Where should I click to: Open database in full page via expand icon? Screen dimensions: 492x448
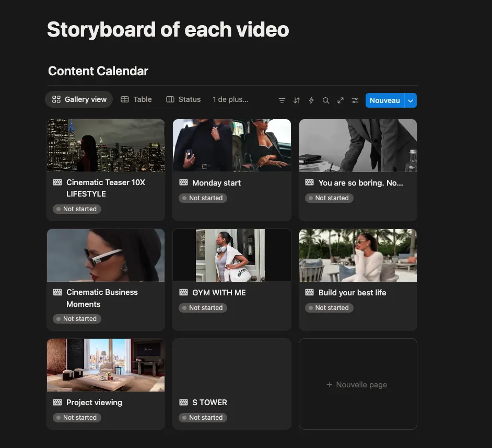(x=341, y=100)
